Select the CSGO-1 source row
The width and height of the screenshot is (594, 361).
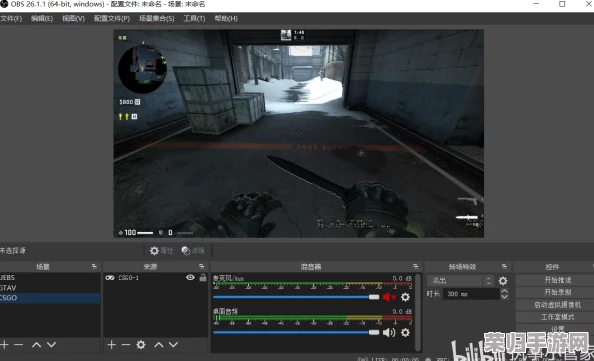pyautogui.click(x=155, y=278)
